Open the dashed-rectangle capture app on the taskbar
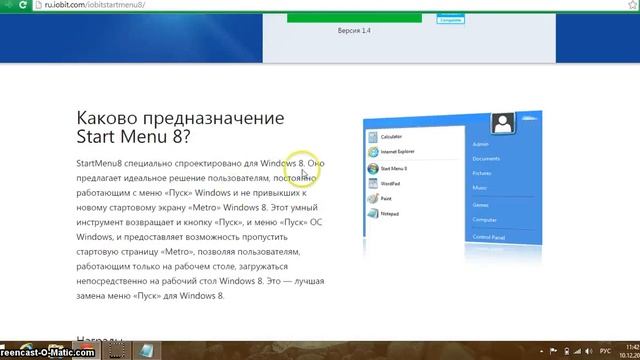640x360 pixels. tap(116, 351)
